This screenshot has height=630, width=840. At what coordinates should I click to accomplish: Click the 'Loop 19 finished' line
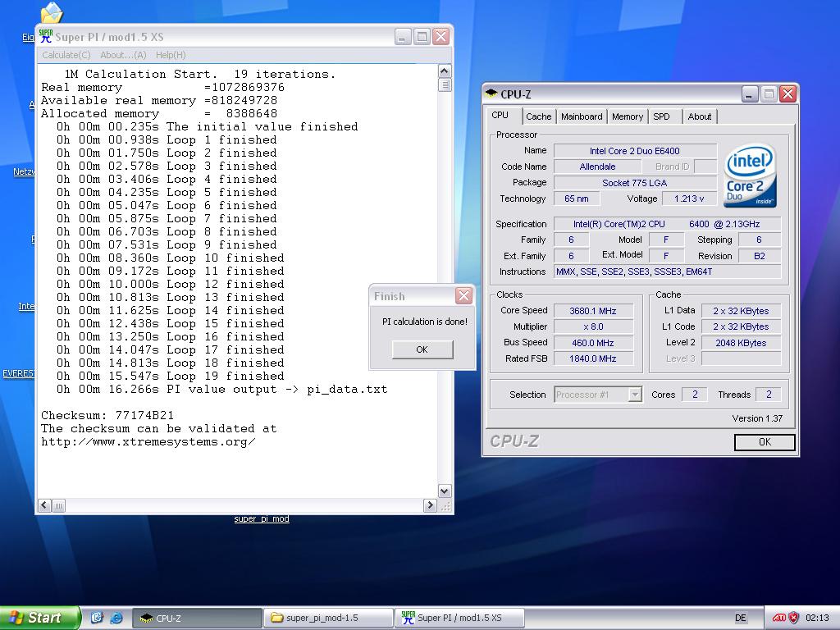coord(171,376)
